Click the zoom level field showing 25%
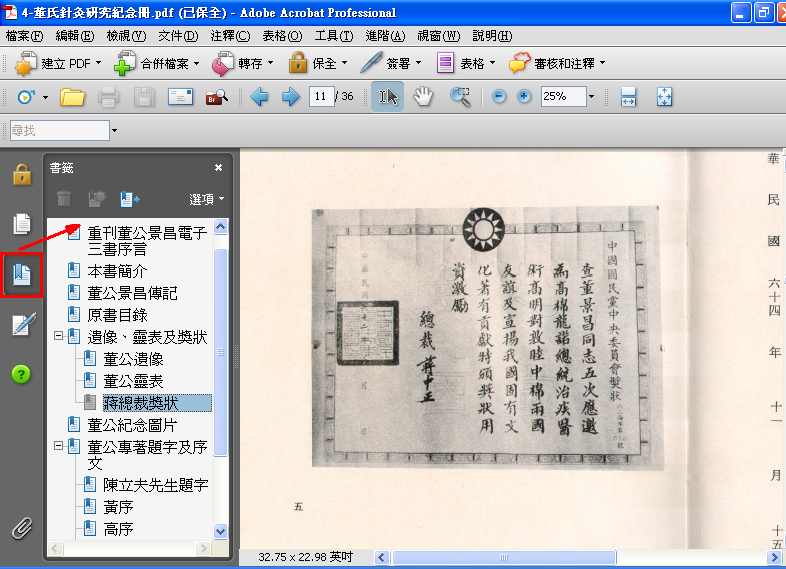The height and width of the screenshot is (569, 786). coord(563,96)
